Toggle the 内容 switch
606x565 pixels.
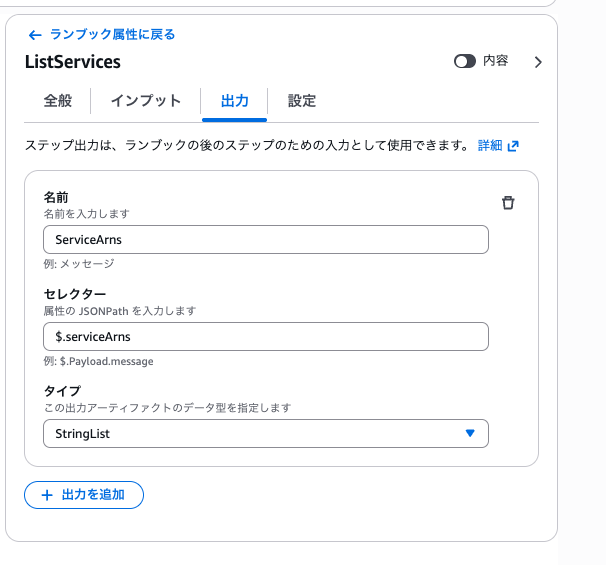tap(464, 62)
